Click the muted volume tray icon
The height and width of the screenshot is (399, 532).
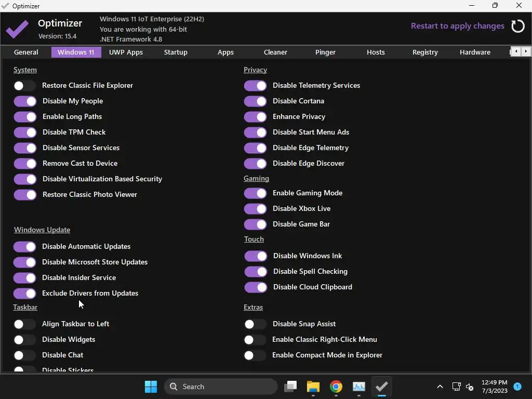(x=470, y=387)
